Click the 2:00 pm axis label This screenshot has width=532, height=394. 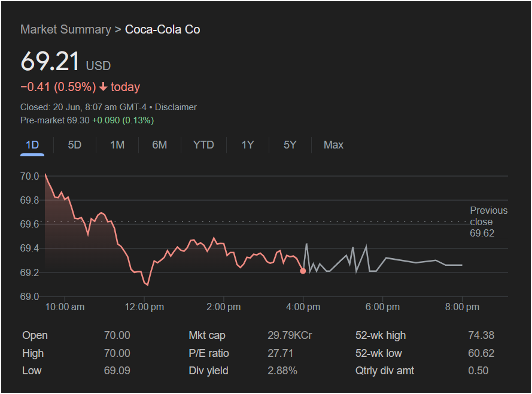(x=224, y=307)
